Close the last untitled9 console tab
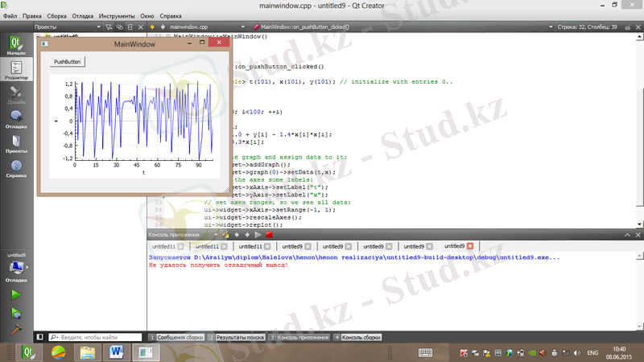Screen dimensions: 644x362 [470, 246]
